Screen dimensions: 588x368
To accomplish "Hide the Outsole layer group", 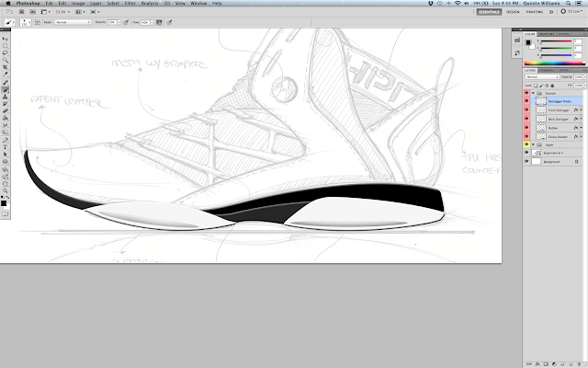I will pos(526,93).
